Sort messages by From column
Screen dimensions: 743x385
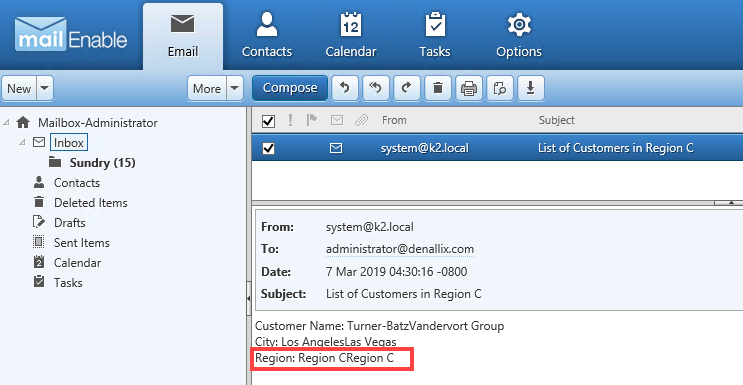click(394, 120)
